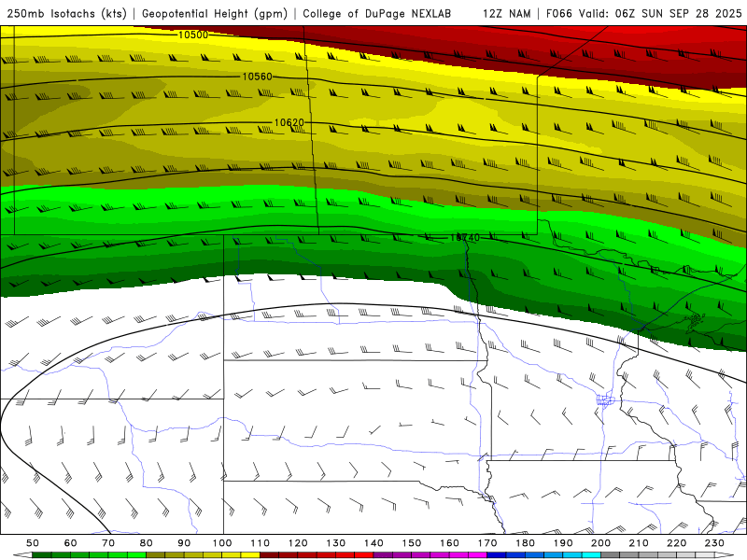The width and height of the screenshot is (747, 560).
Task: Click the 90 value on the color scale
Action: click(x=184, y=543)
